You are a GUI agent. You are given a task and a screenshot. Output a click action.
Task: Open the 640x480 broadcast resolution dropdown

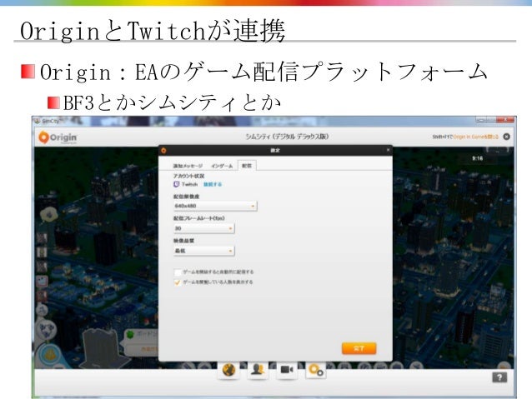[215, 206]
